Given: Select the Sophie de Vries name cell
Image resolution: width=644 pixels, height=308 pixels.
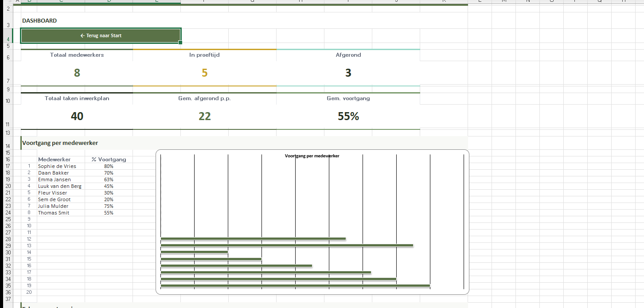Looking at the screenshot, I should point(57,166).
